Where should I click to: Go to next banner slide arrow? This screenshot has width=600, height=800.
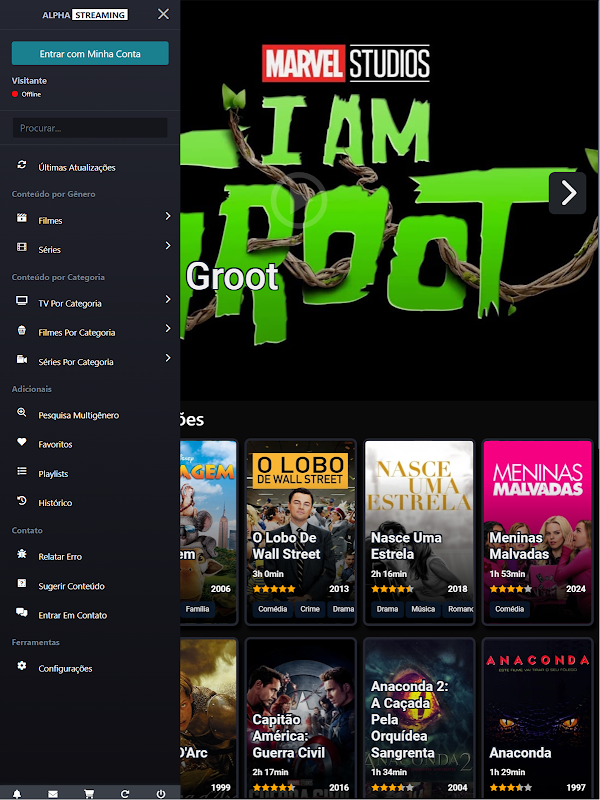pyautogui.click(x=567, y=193)
